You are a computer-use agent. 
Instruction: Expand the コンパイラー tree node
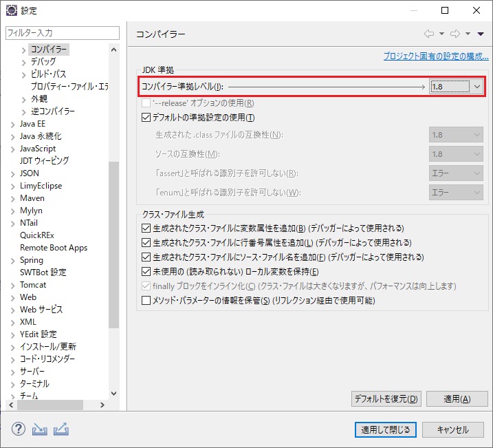coord(24,50)
